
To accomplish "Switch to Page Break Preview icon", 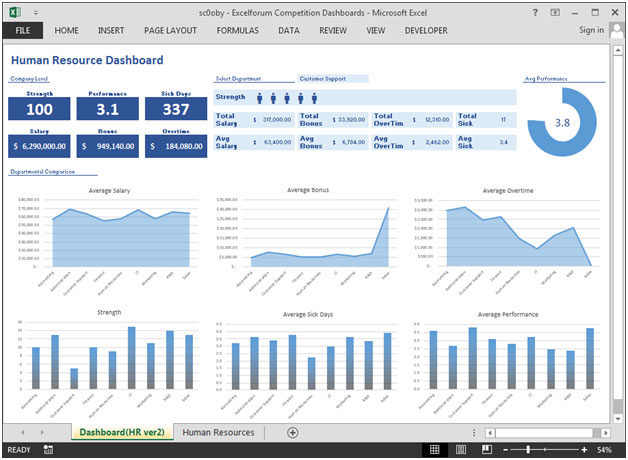I will pos(487,450).
